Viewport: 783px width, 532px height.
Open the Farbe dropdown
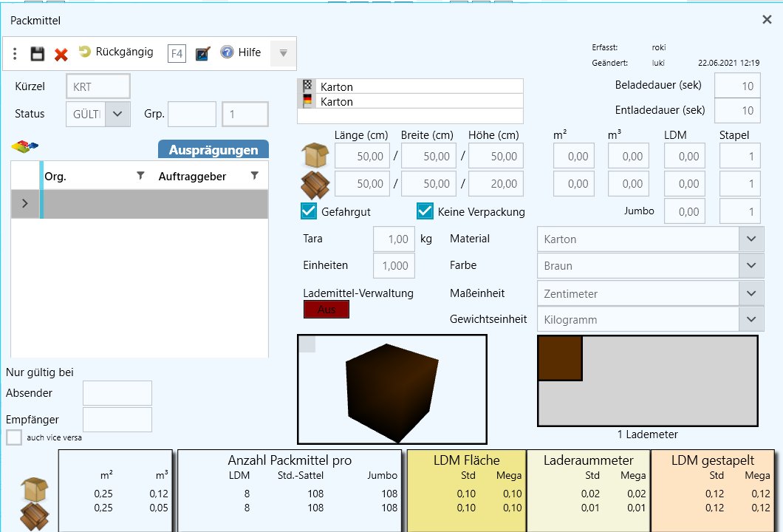tap(751, 265)
